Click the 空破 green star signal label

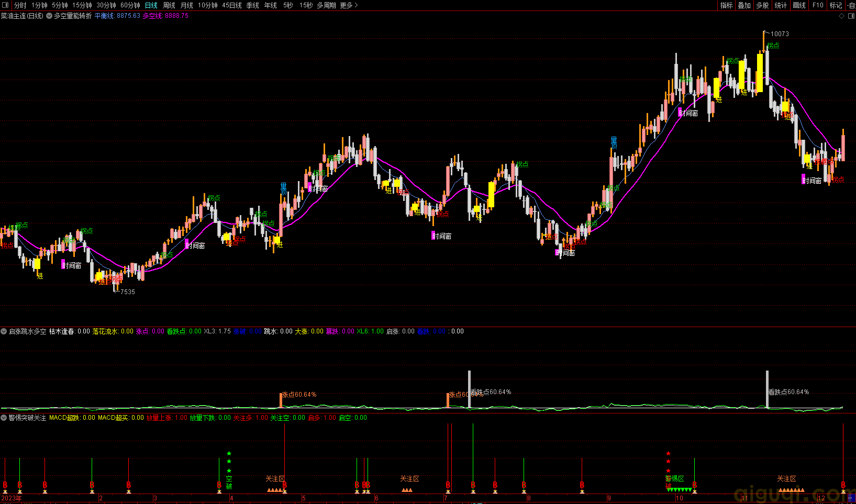coord(229,483)
